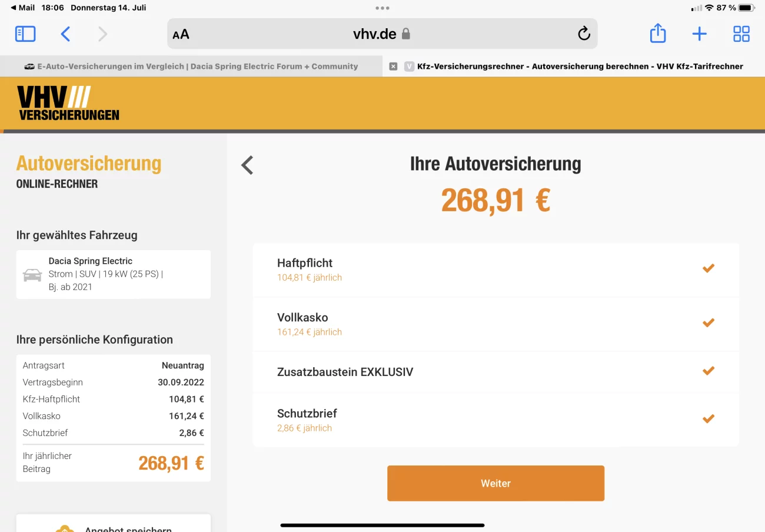Toggle the Schutzbrief checkmark
Viewport: 765px width, 532px height.
click(709, 419)
